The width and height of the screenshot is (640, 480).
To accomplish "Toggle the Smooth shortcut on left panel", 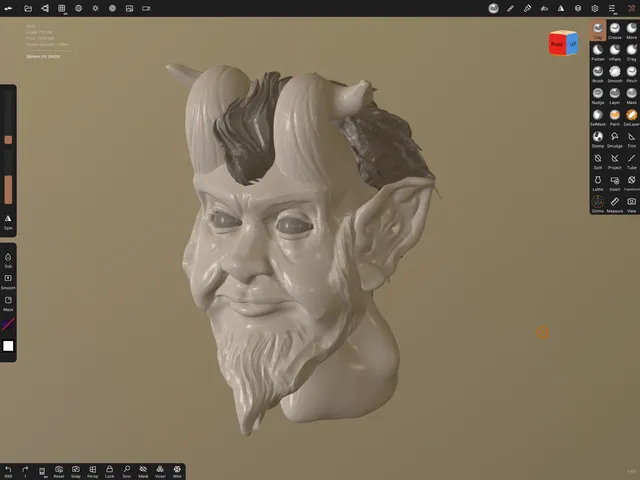I will (x=8, y=282).
